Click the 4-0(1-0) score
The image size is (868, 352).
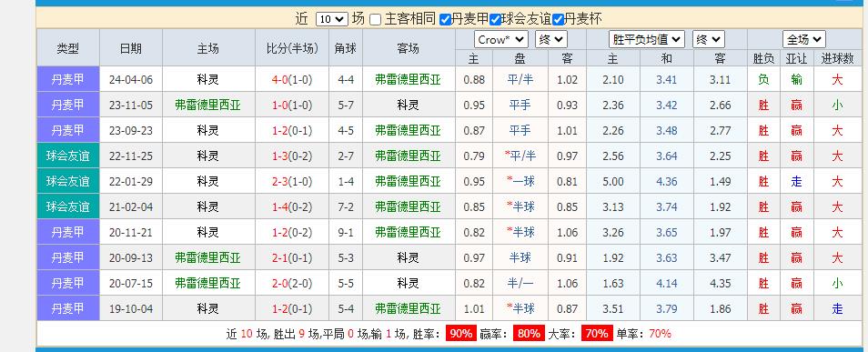(292, 80)
